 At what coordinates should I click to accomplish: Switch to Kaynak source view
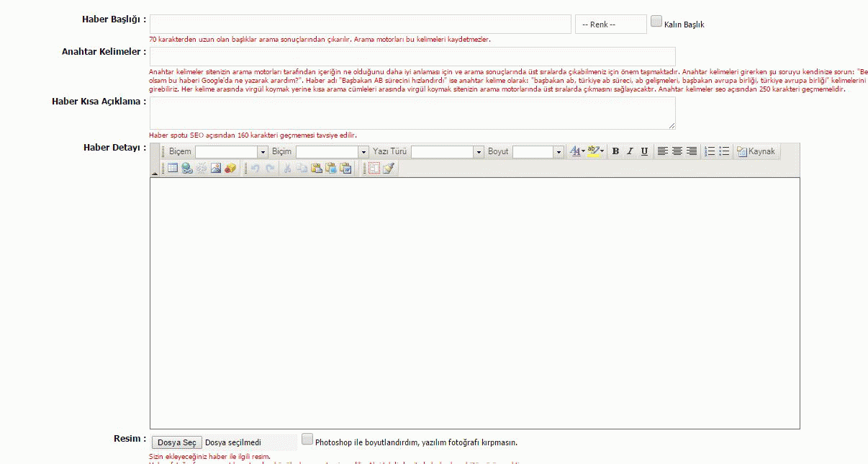click(756, 151)
